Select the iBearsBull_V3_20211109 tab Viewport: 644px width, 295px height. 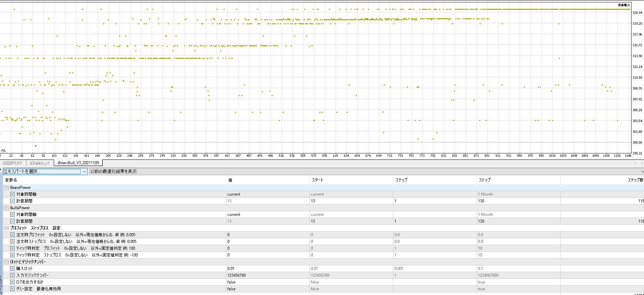click(78, 163)
